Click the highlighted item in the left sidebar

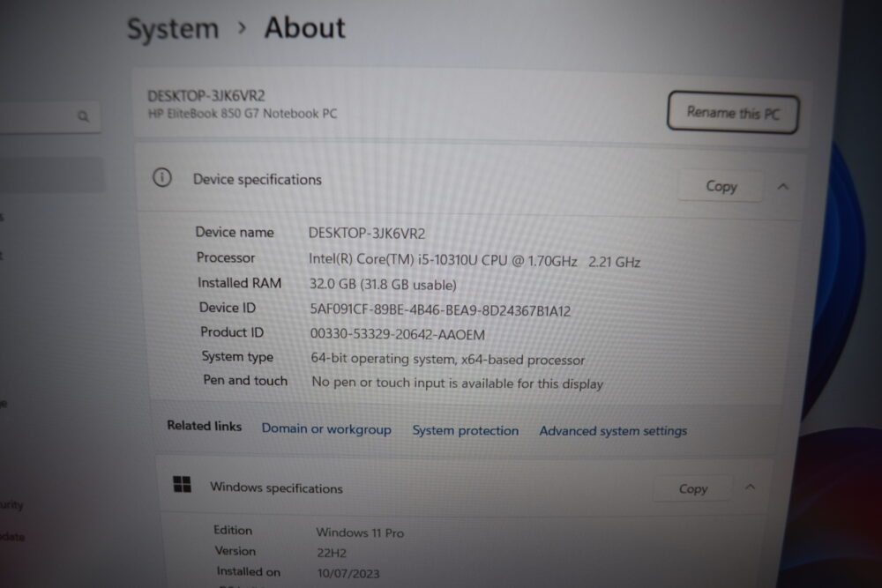[x=52, y=175]
